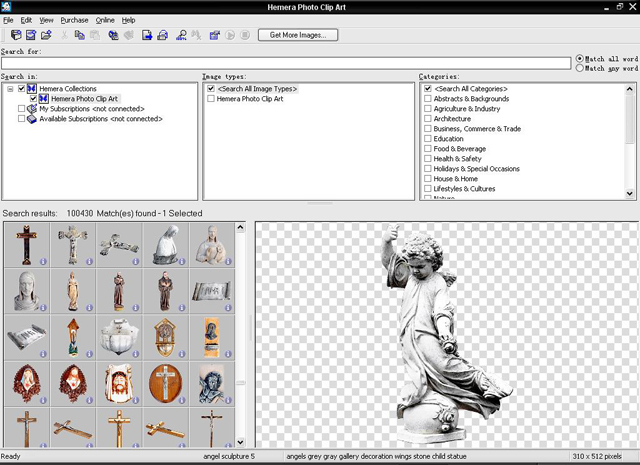
Task: Click the scissors Cut toolbar icon
Action: 64,35
